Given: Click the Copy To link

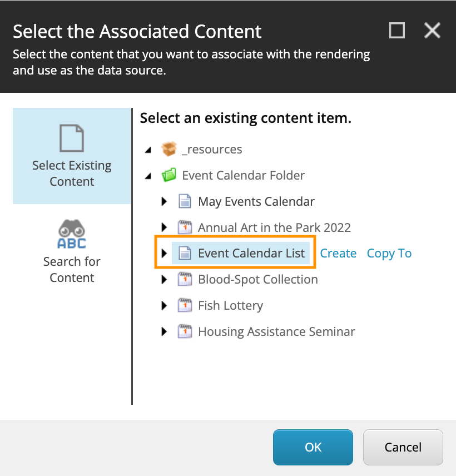Looking at the screenshot, I should click(x=389, y=254).
